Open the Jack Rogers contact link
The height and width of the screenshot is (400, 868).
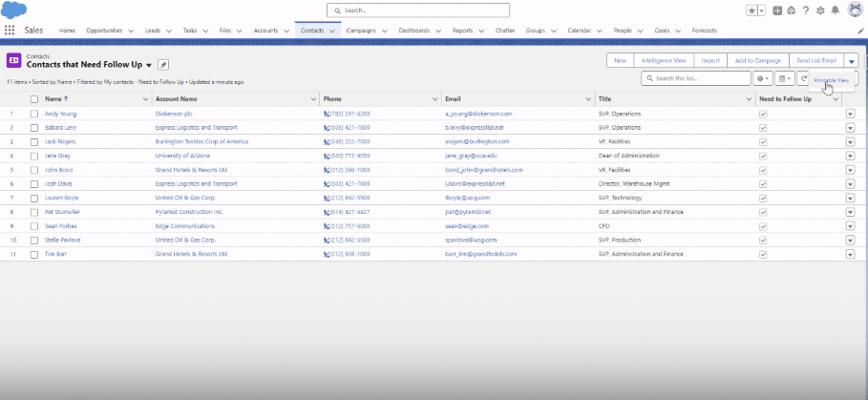pyautogui.click(x=60, y=141)
